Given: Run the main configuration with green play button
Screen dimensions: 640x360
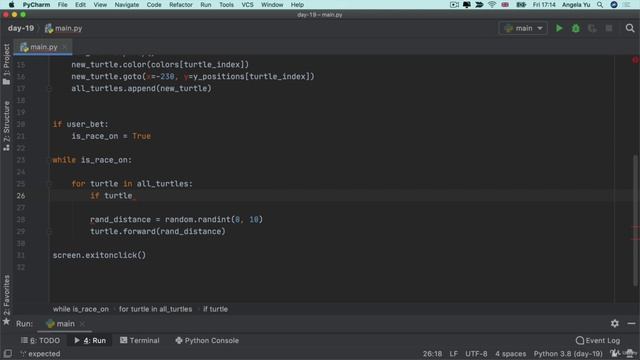Looking at the screenshot, I should tap(559, 28).
